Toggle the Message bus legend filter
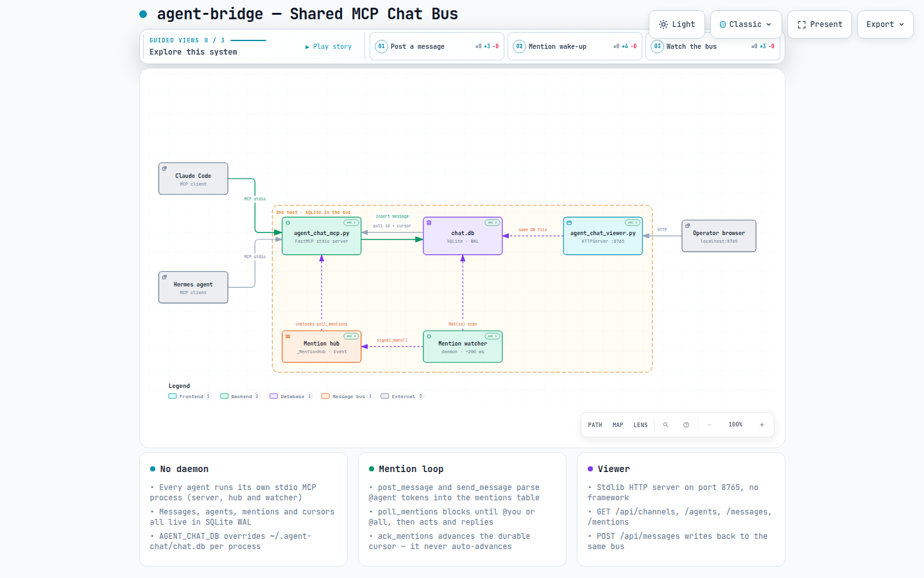The image size is (924, 578). click(x=348, y=396)
